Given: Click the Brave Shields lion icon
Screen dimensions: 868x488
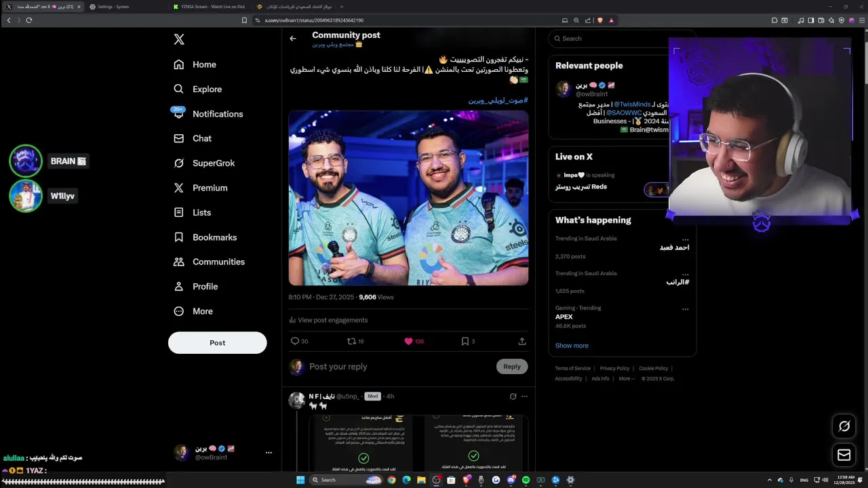Looking at the screenshot, I should point(599,20).
